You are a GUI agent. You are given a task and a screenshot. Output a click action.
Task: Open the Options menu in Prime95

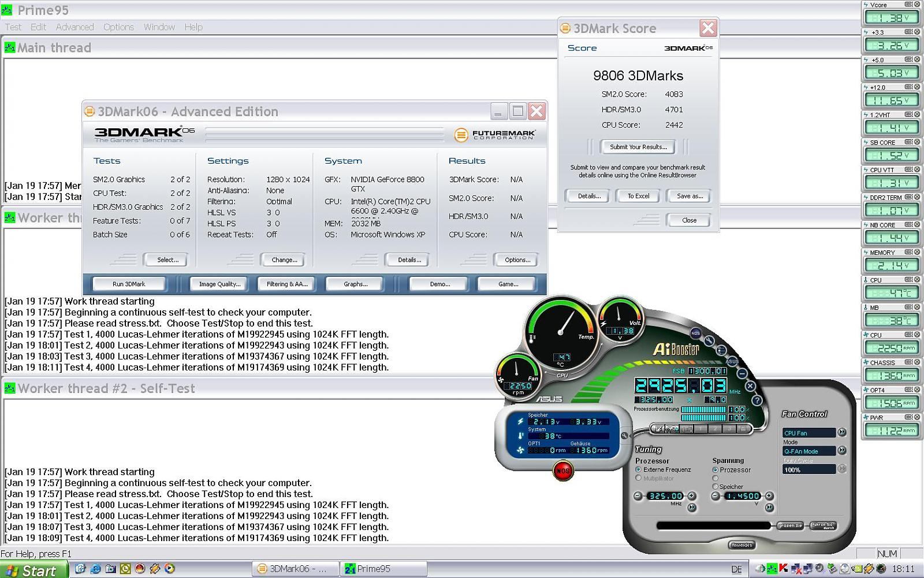pos(118,27)
